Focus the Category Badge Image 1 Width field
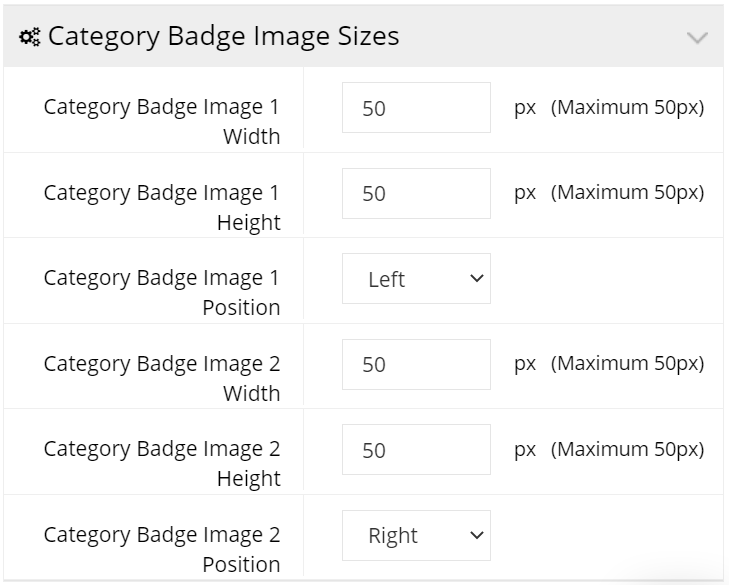 click(x=416, y=107)
